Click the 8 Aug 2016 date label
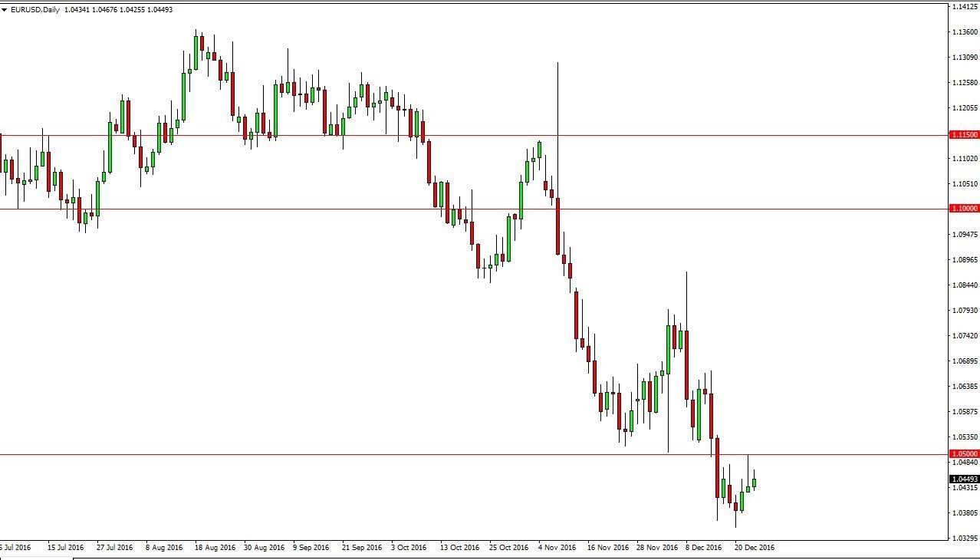This screenshot has height=560, width=980. coord(166,548)
